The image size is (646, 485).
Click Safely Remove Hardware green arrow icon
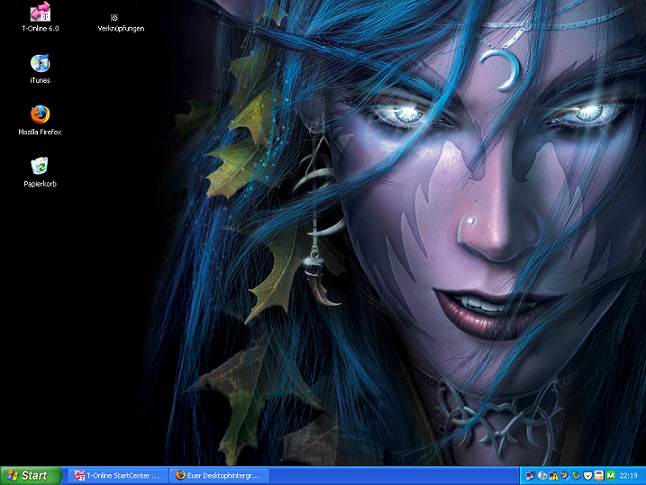(575, 476)
